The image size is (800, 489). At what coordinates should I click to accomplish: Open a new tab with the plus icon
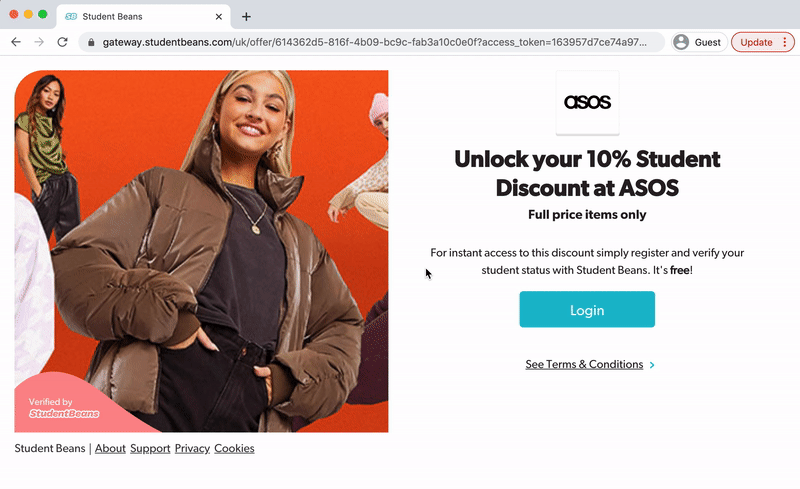coord(246,17)
